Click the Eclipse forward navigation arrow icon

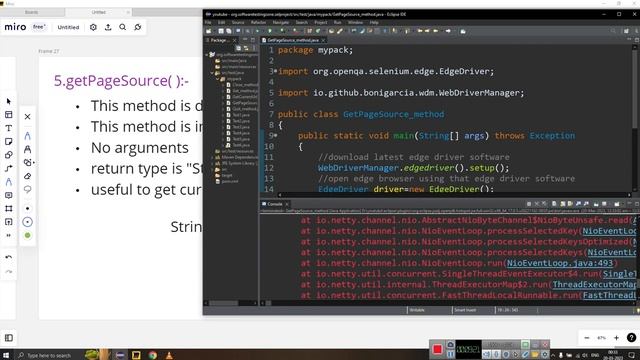click(x=448, y=31)
